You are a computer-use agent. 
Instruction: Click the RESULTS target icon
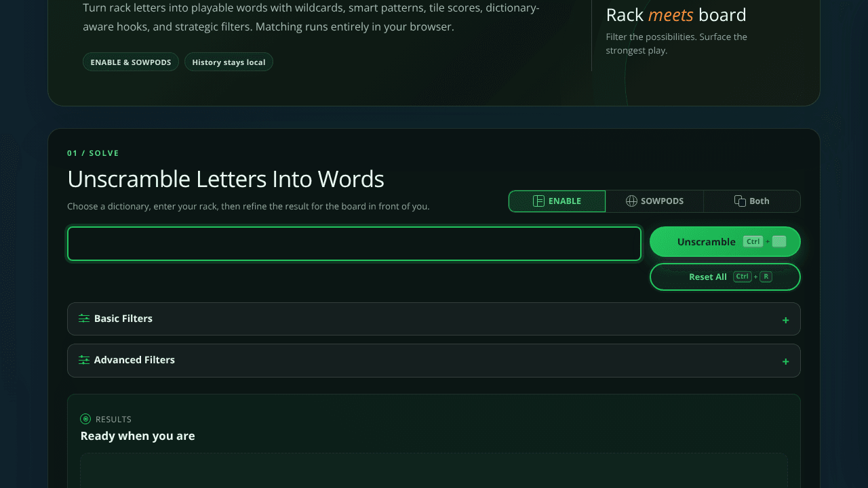[85, 419]
